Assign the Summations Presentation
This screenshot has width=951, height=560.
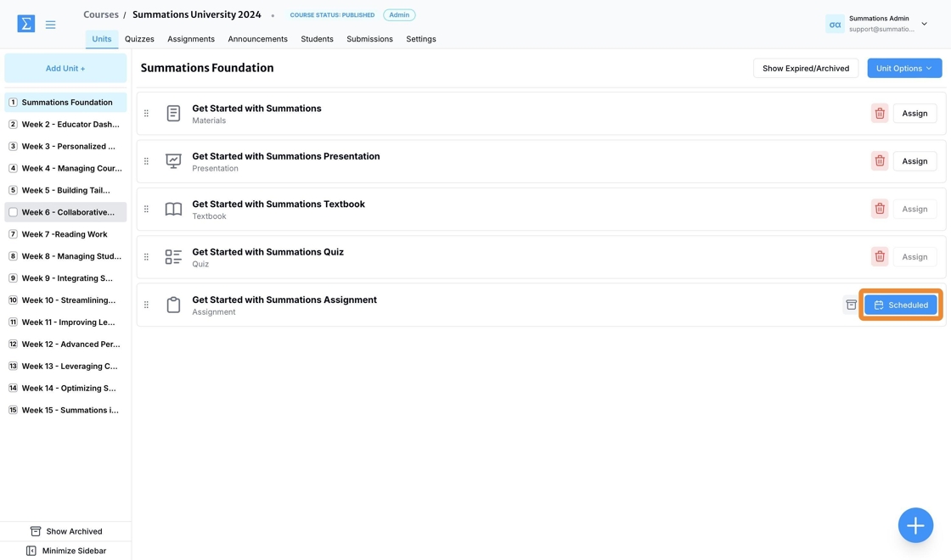(x=914, y=161)
